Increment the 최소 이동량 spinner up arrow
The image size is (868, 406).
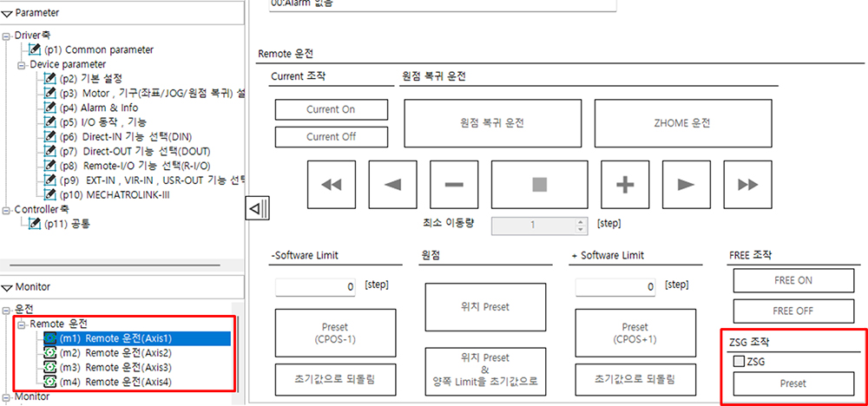(580, 221)
